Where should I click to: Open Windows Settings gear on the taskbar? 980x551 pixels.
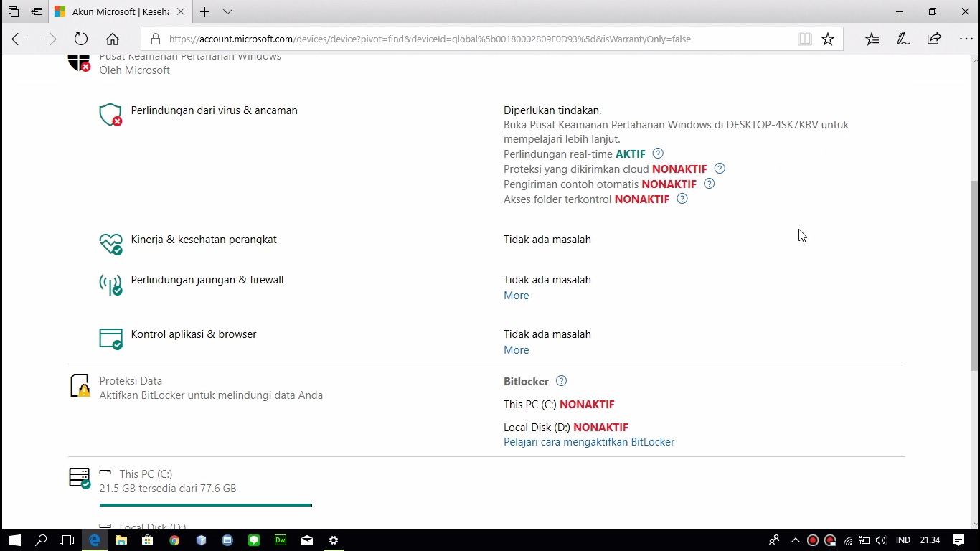(x=334, y=540)
